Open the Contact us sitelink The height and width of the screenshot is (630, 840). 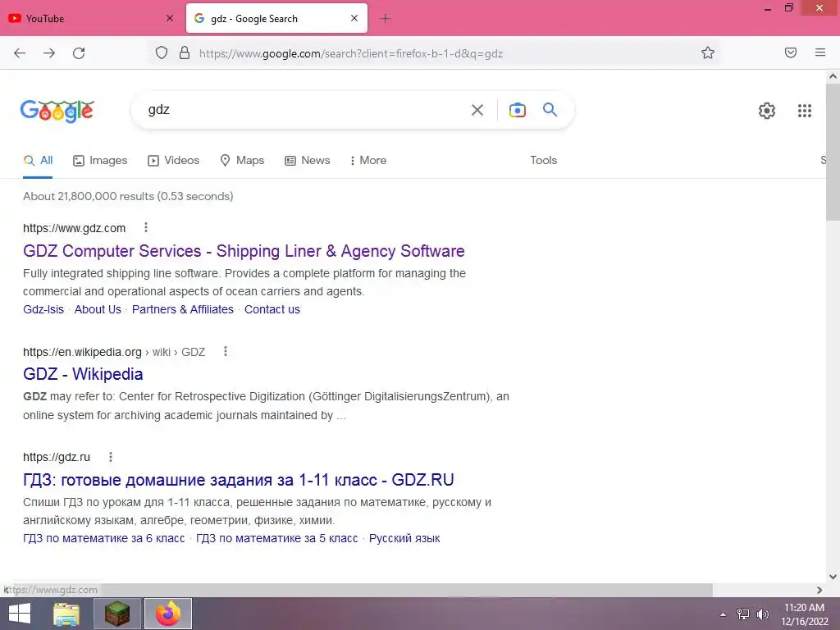pyautogui.click(x=272, y=309)
